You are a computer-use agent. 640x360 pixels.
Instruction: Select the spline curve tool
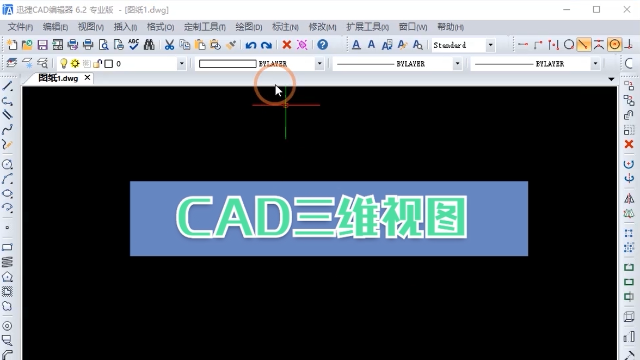click(x=7, y=130)
